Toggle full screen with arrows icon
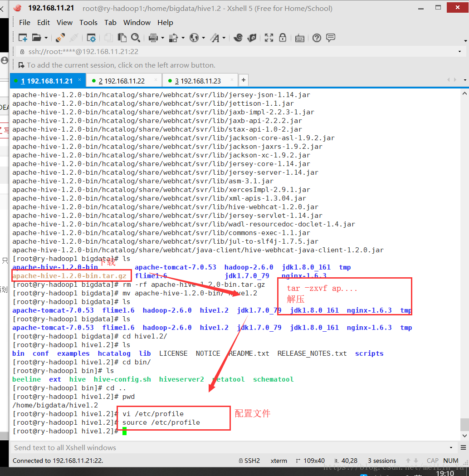 coord(269,38)
